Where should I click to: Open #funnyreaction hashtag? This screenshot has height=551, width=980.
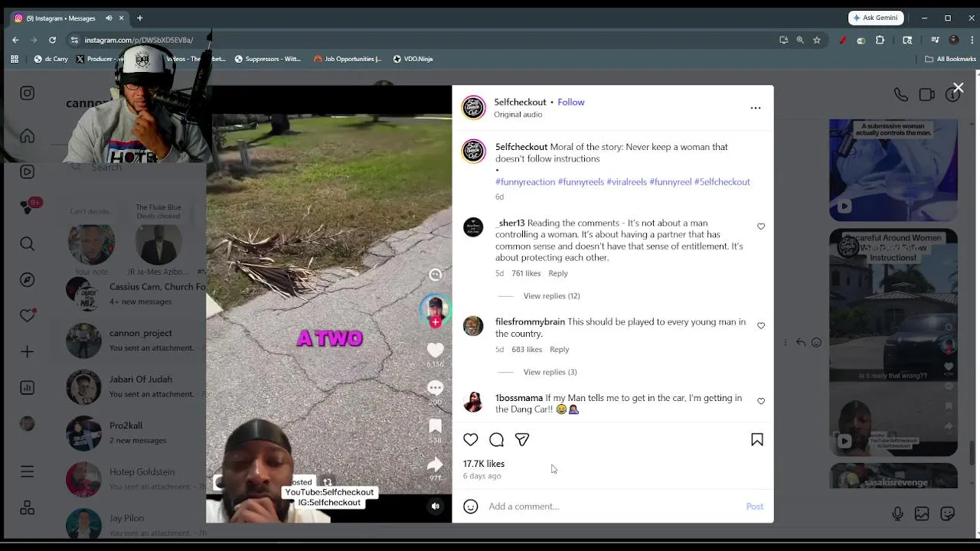[525, 182]
